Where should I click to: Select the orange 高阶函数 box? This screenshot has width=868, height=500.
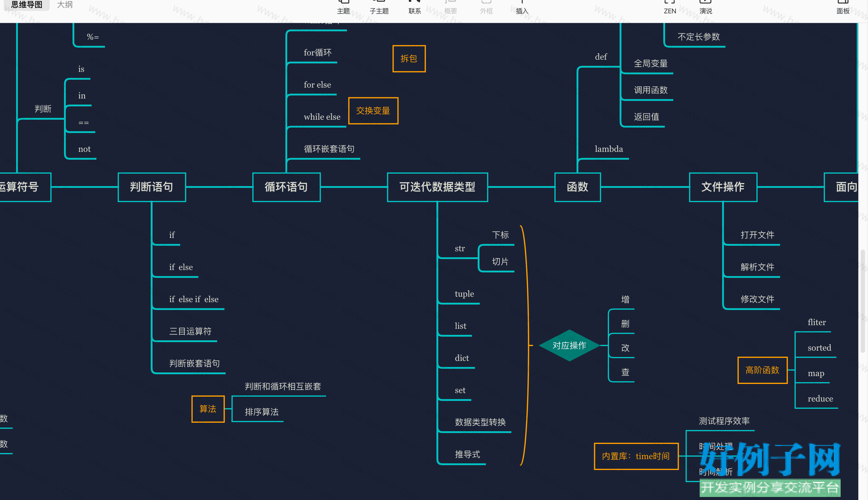click(x=762, y=370)
